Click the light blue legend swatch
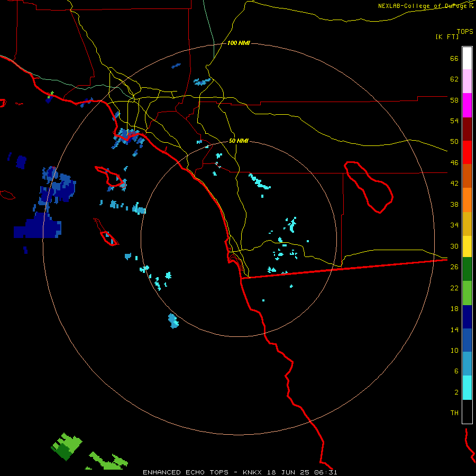 467,364
